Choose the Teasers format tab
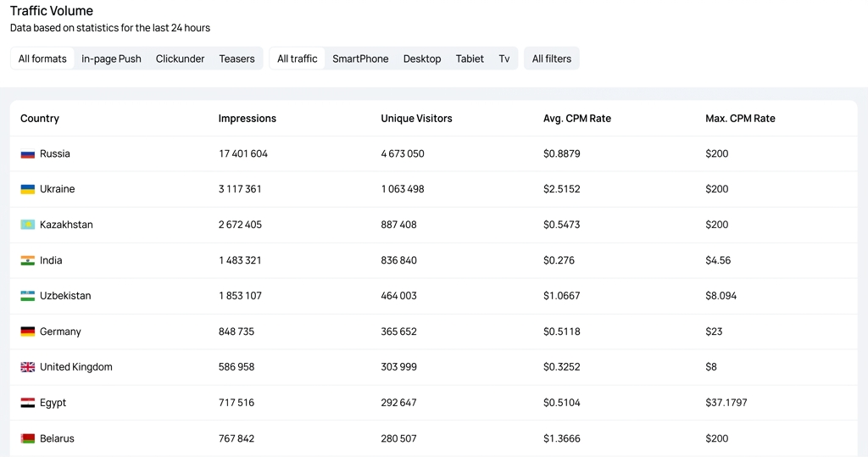The image size is (868, 457). 237,59
